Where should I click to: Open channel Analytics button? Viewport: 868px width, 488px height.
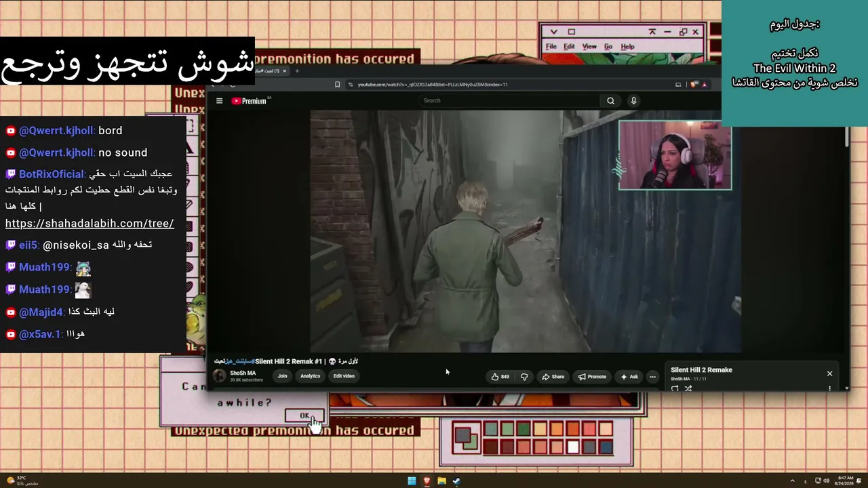click(310, 376)
